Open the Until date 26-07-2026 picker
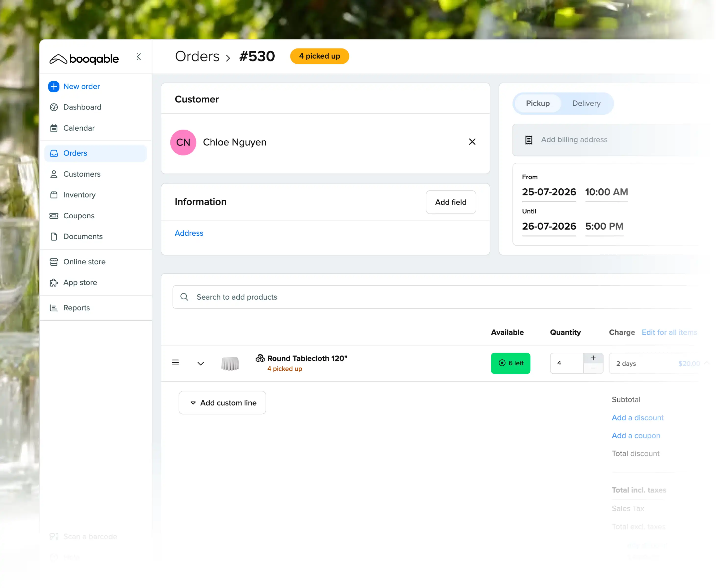Viewport: 716px width, 588px height. coord(549,226)
